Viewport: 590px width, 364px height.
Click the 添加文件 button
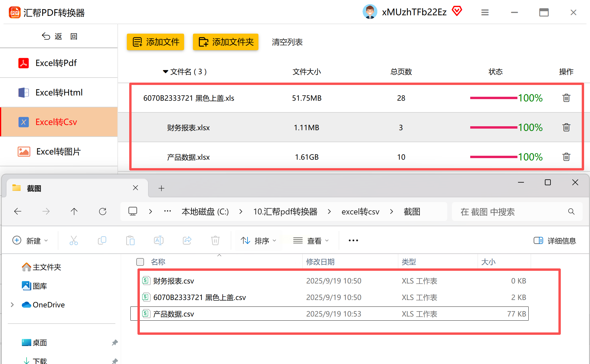click(x=155, y=42)
